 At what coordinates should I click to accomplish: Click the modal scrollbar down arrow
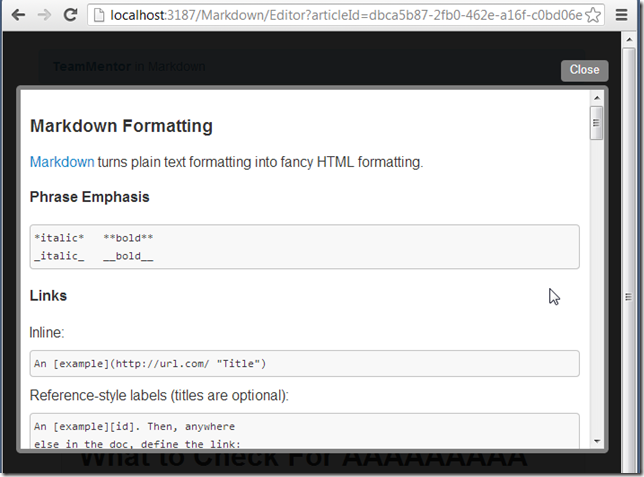click(x=597, y=440)
